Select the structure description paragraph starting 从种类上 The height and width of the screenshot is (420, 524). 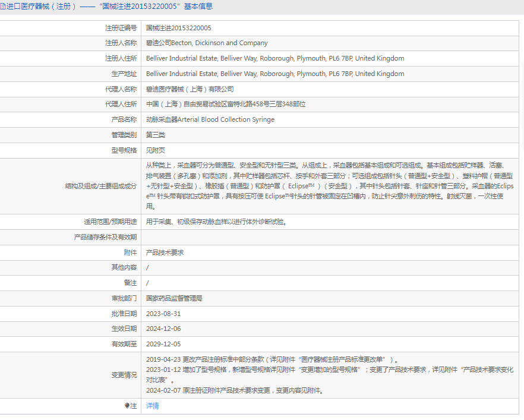click(330, 186)
